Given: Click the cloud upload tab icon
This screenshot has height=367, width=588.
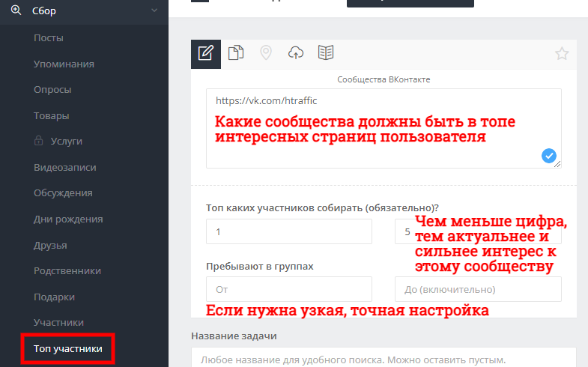Looking at the screenshot, I should click(296, 53).
